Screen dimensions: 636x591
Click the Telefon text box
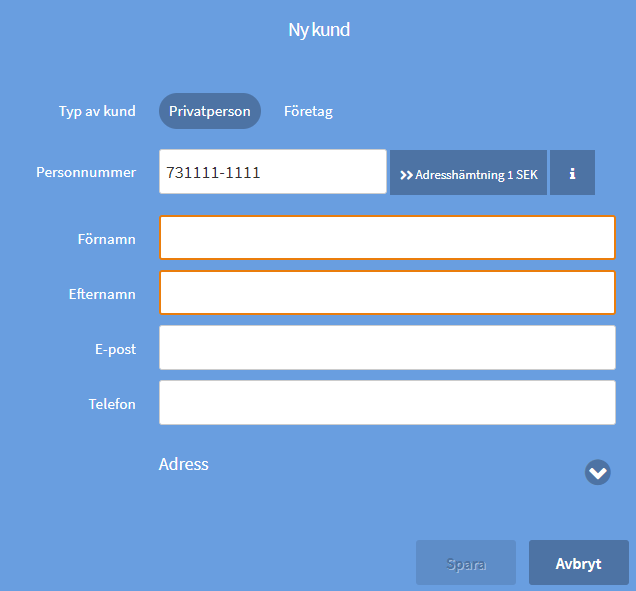(386, 403)
